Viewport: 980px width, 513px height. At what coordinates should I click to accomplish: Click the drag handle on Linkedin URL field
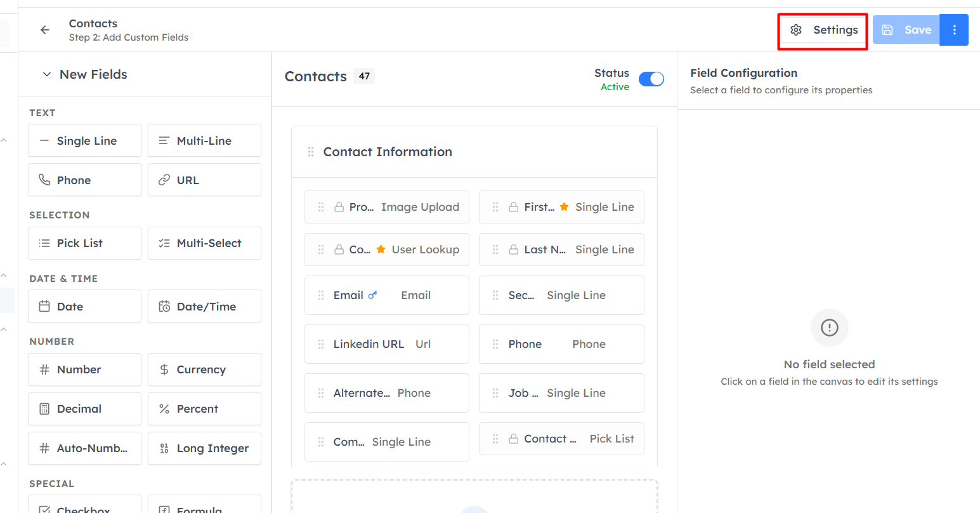click(321, 344)
